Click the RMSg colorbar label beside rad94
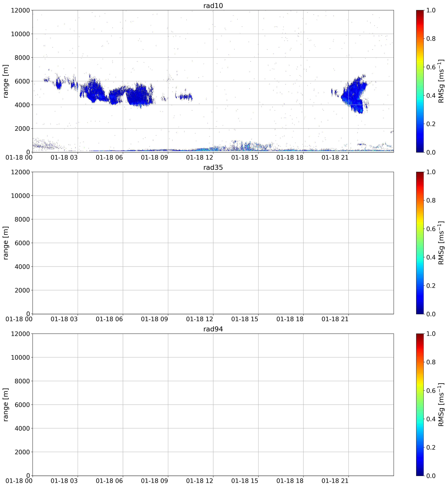Viewport: 448px width, 487px height. coord(441,405)
